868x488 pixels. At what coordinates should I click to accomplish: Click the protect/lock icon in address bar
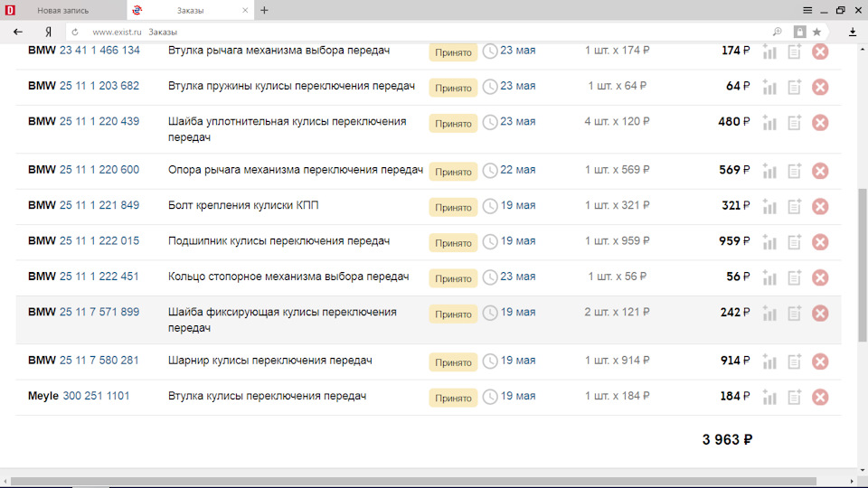pyautogui.click(x=799, y=33)
